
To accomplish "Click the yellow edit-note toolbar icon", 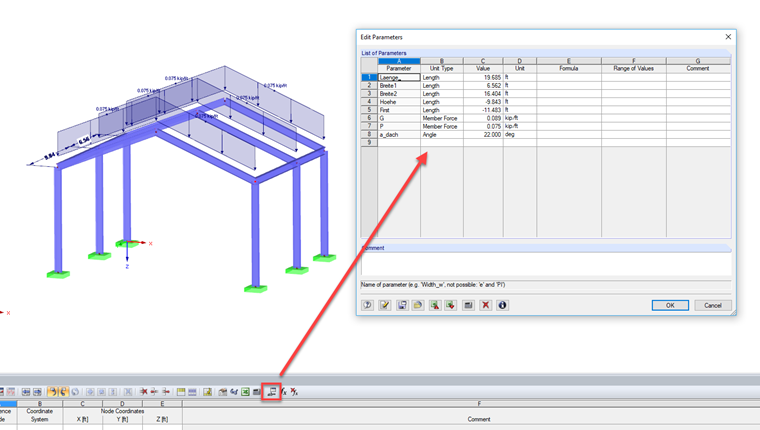I will coord(207,392).
